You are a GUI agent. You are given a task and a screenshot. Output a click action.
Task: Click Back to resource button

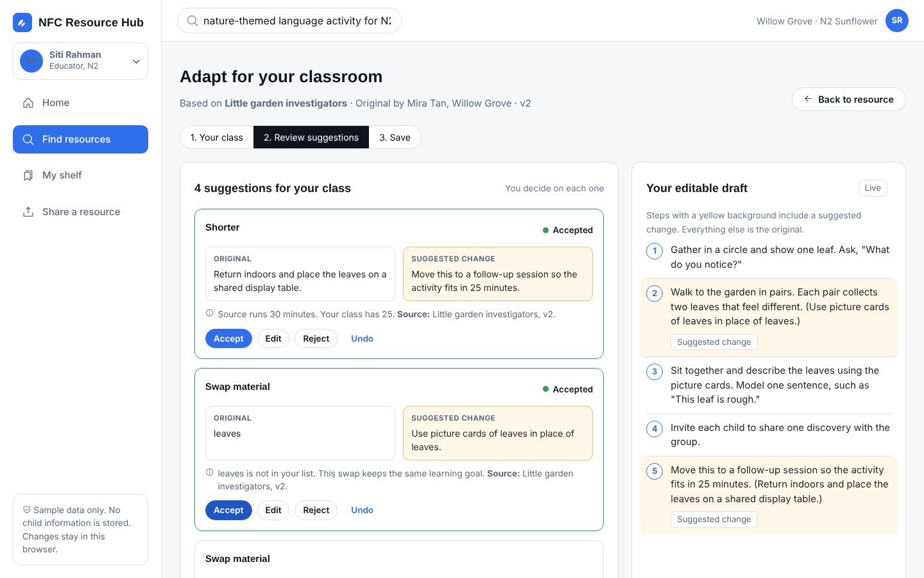(x=849, y=100)
